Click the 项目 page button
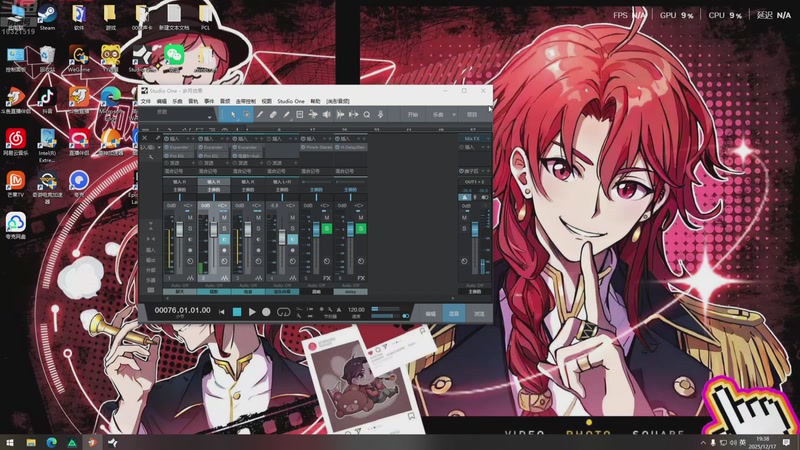 [x=472, y=115]
